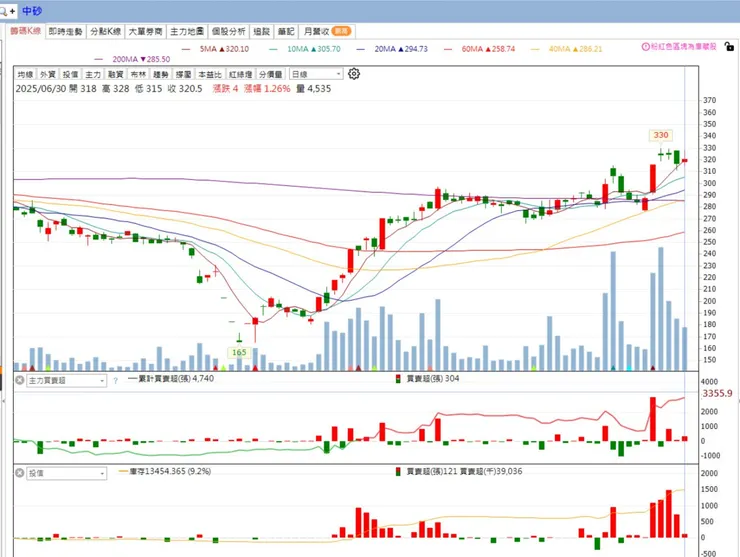This screenshot has width=740, height=557.
Task: Close the 主力買賣超 indicator panel
Action: coord(19,380)
